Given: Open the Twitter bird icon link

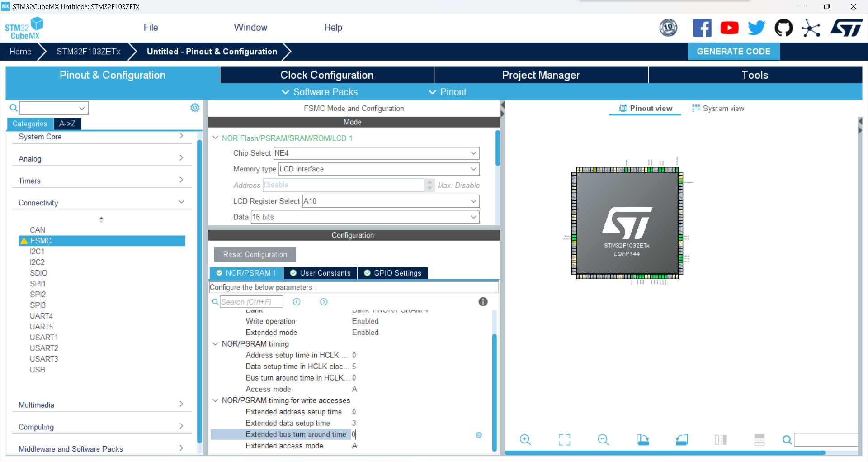Looking at the screenshot, I should tap(756, 28).
